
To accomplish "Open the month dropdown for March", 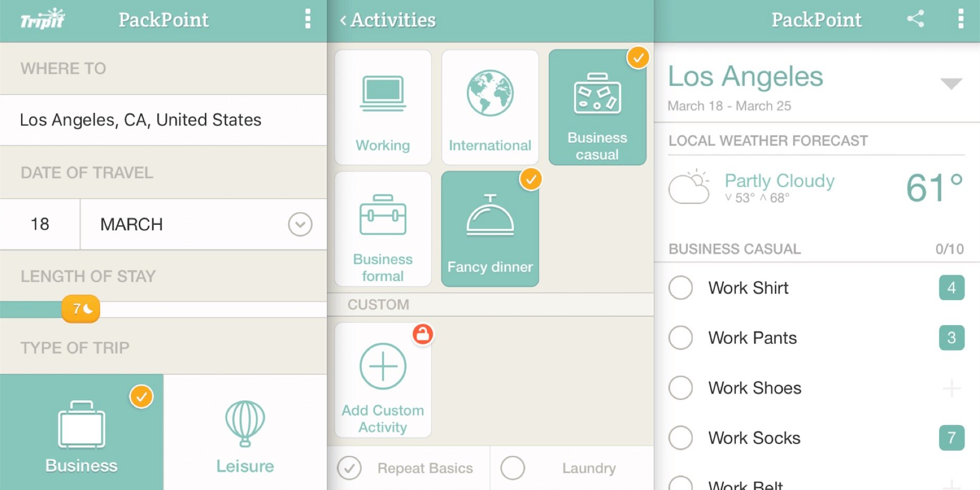I will click(300, 224).
